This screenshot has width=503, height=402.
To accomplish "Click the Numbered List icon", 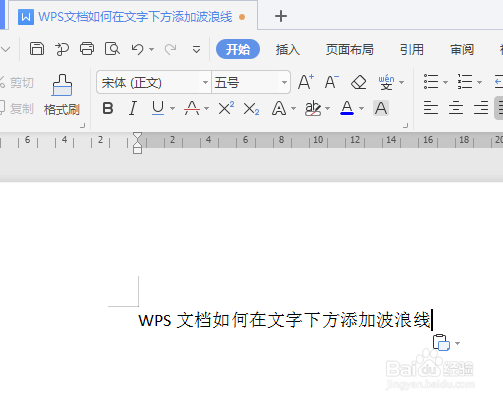I will 465,82.
